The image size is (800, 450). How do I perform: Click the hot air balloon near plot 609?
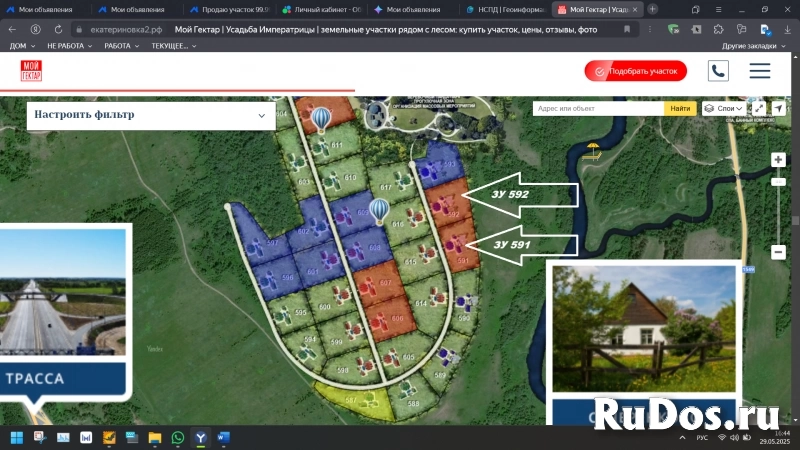[x=379, y=210]
